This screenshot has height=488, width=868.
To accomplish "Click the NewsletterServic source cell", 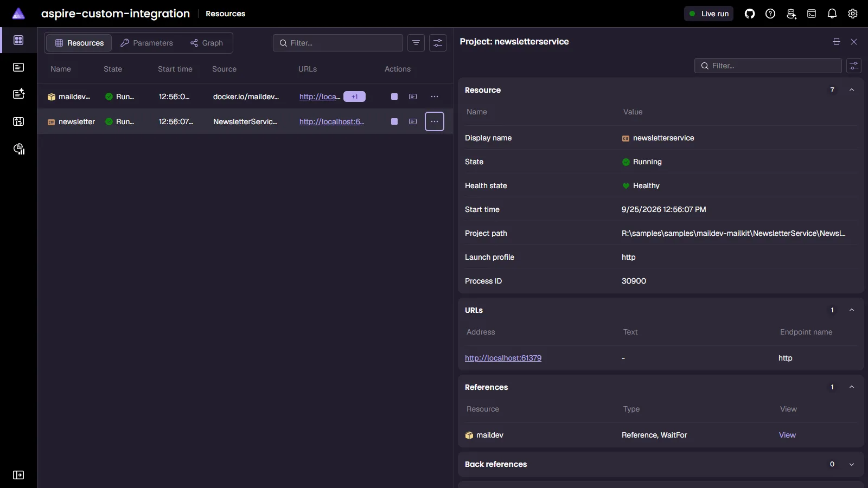I will (245, 121).
